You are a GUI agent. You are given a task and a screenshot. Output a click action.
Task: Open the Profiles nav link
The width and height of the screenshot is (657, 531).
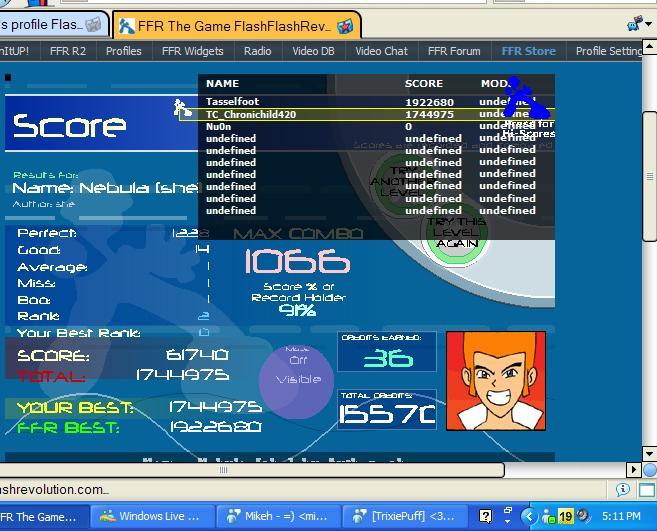123,51
